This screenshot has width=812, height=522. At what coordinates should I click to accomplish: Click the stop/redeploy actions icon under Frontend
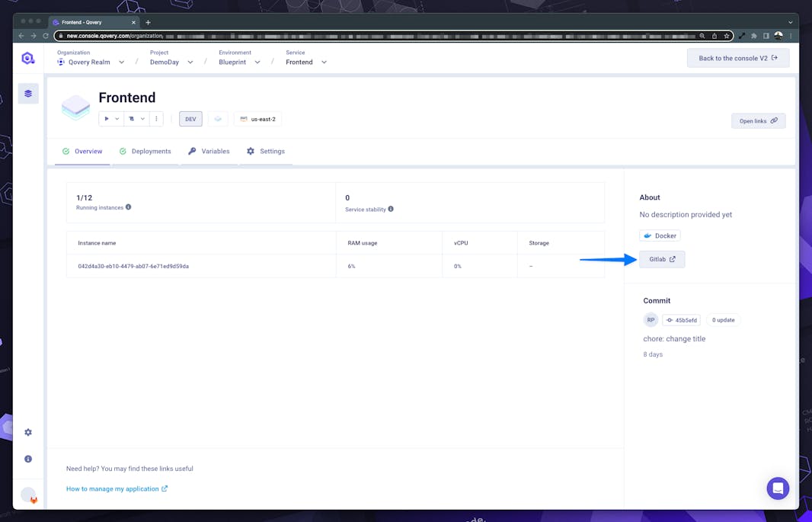132,119
